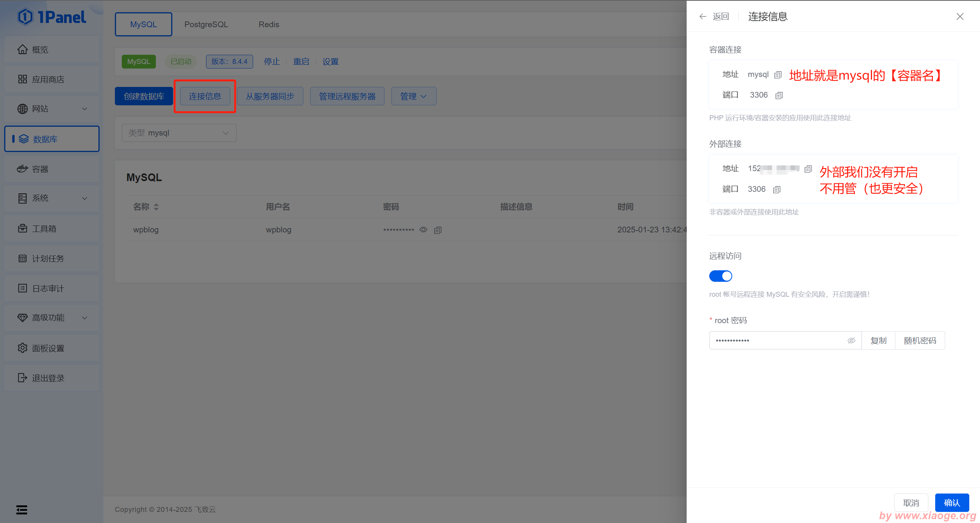Viewport: 980px width, 523px height.
Task: Collapse the sidebar with the menu icon
Action: (22, 510)
